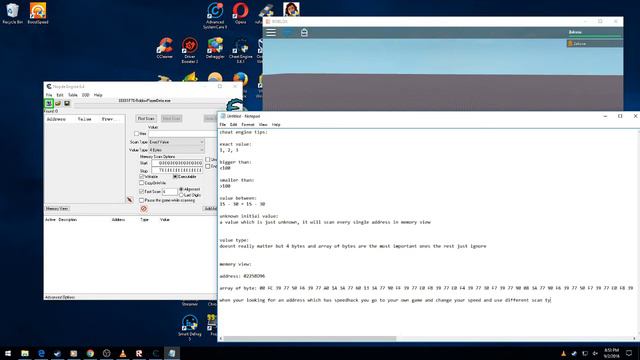
Task: Click the Address column header in results
Action: click(56, 119)
